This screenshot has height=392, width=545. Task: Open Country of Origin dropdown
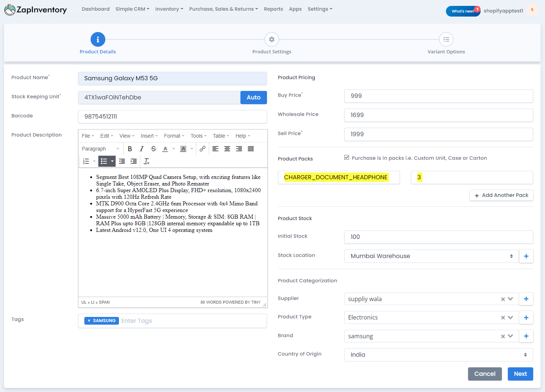click(x=439, y=355)
